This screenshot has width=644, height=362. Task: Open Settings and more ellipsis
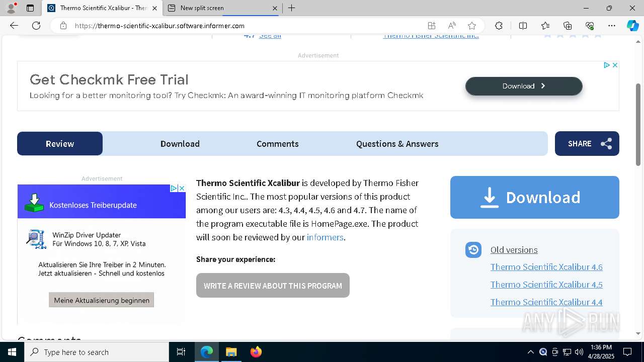coord(612,26)
